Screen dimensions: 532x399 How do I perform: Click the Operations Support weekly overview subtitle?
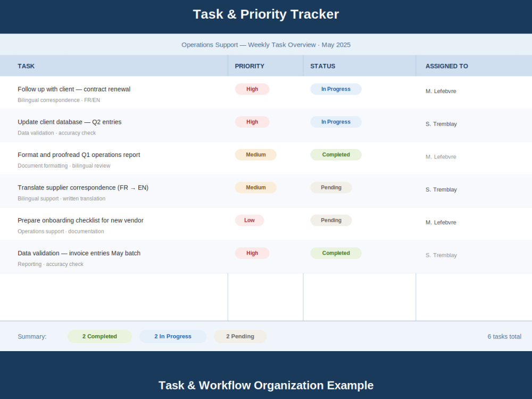[266, 45]
